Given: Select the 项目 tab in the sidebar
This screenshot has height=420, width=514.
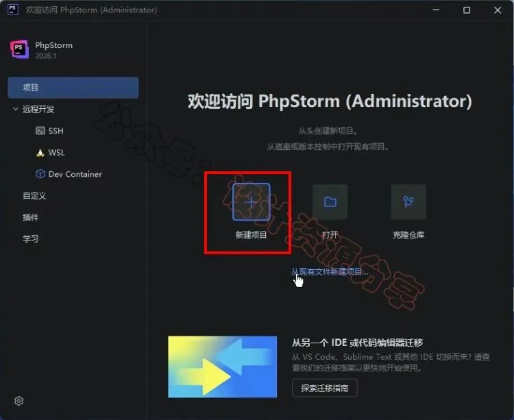Looking at the screenshot, I should 73,88.
